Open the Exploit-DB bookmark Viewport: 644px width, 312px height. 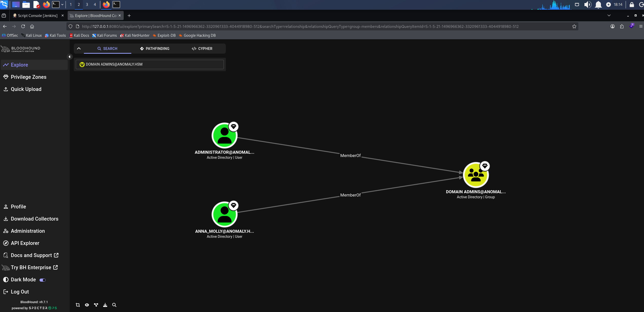click(164, 35)
